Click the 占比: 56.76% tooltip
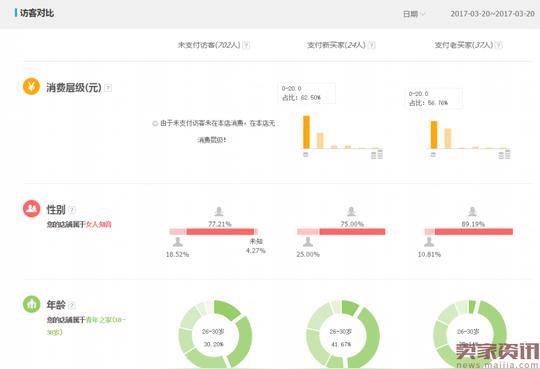This screenshot has width=540, height=369. (x=434, y=99)
